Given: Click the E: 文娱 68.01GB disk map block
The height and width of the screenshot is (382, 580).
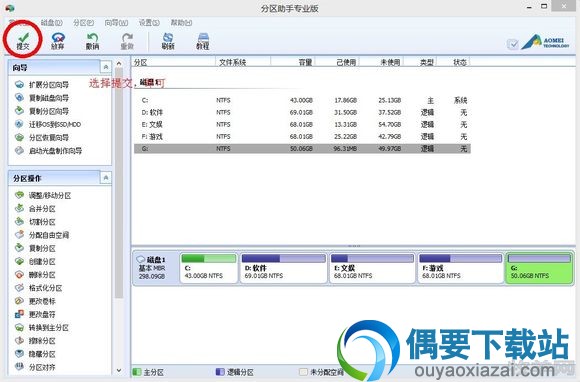Looking at the screenshot, I should [372, 268].
